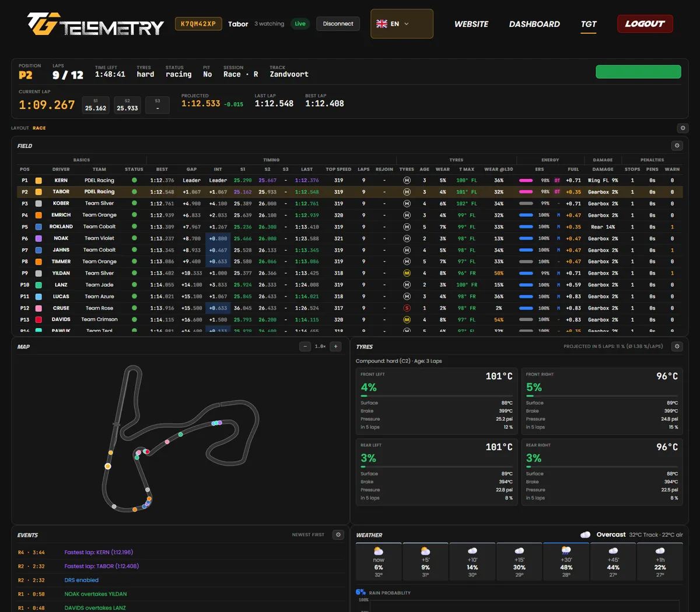700x612 pixels.
Task: Click the +15' forecast cloud icon
Action: (x=519, y=551)
